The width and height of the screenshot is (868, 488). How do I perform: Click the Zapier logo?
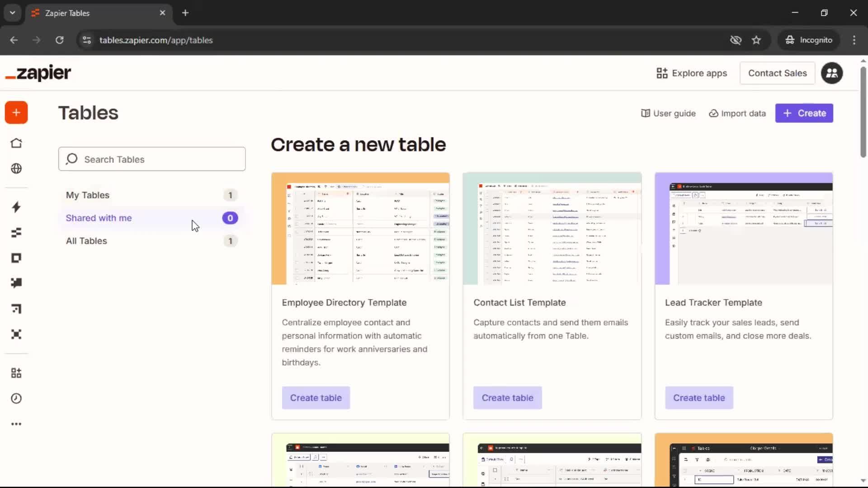(x=38, y=73)
